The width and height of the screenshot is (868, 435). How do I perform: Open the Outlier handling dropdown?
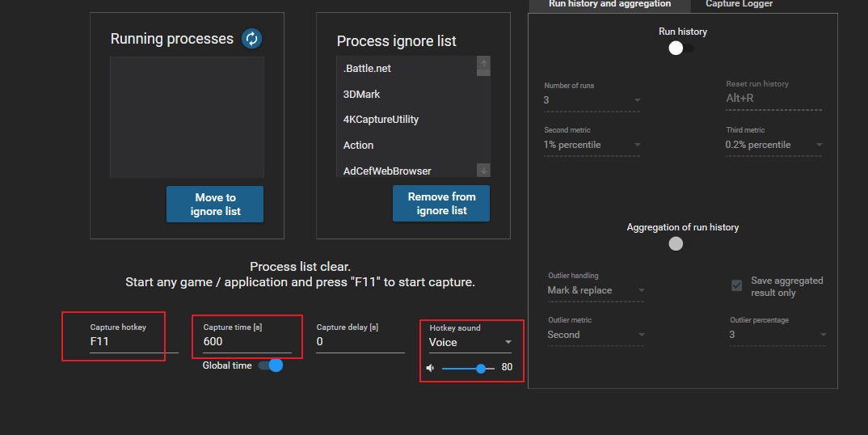596,290
